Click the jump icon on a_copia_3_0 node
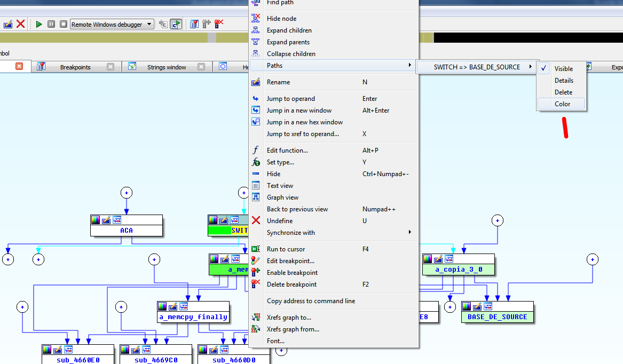 point(450,259)
